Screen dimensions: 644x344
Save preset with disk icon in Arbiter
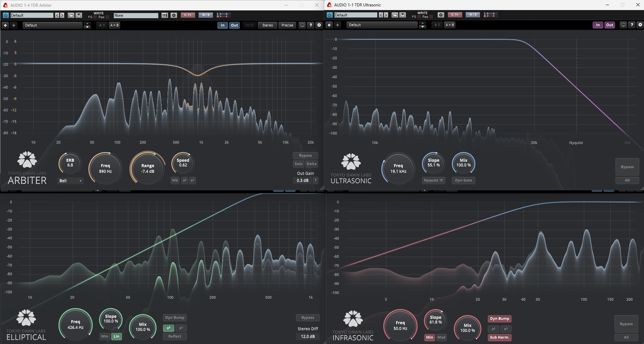pos(79,15)
